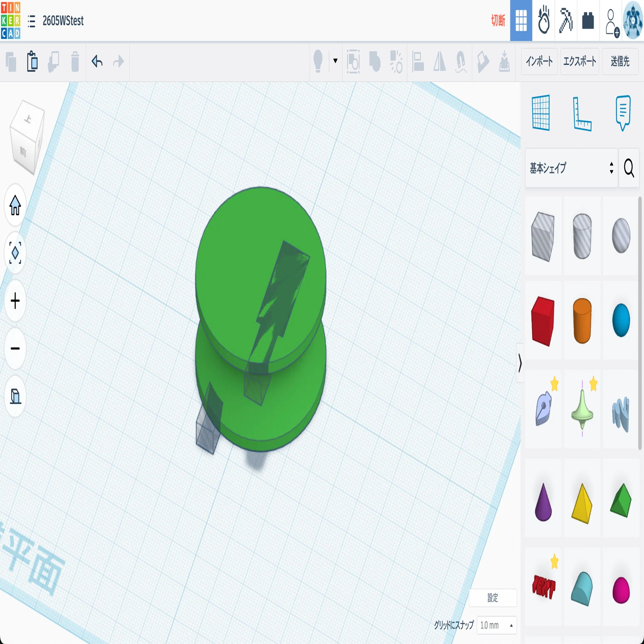
Task: Switch to the bricks view icon
Action: pos(588,20)
